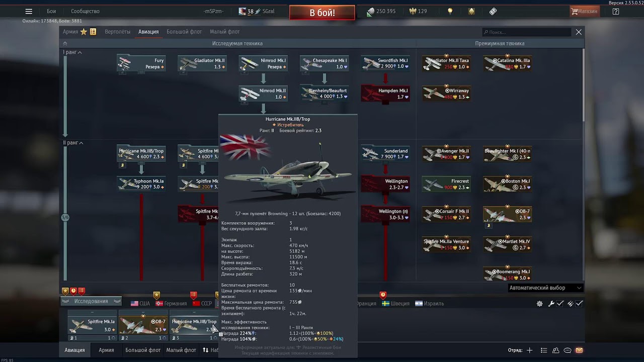This screenshot has height=362, width=644.
Task: Select Hurricane Mk.IIB/Trop in research tree
Action: click(x=141, y=154)
